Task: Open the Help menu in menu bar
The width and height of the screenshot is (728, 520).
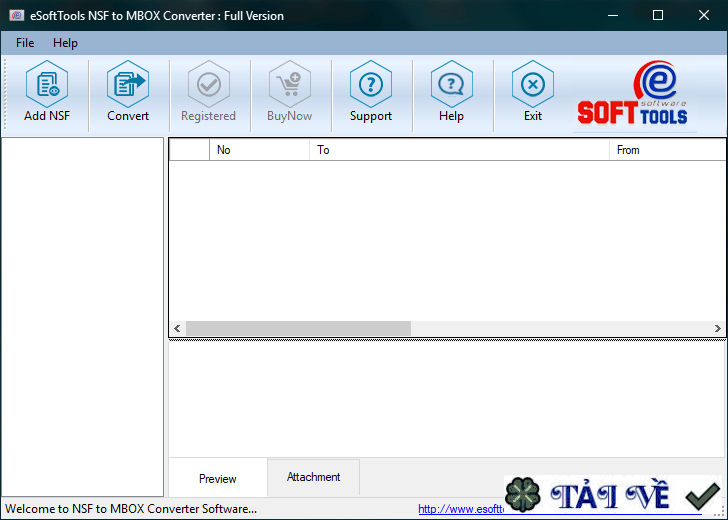Action: [65, 43]
